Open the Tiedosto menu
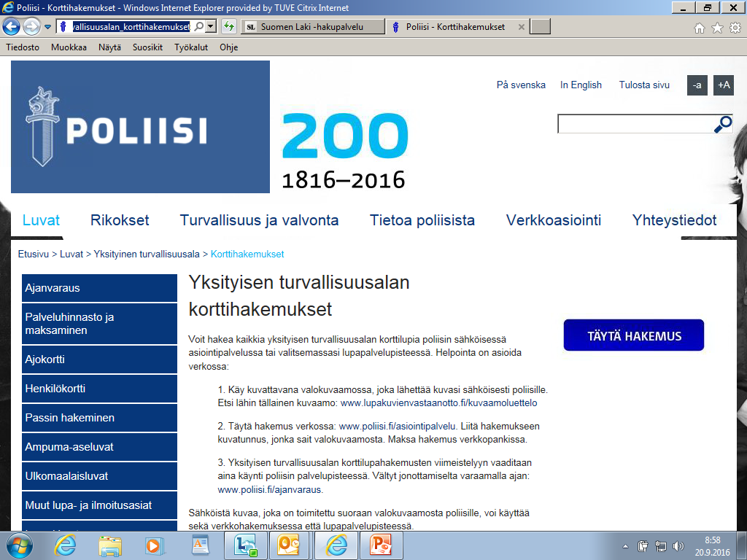Viewport: 747px width, 560px height. tap(23, 47)
